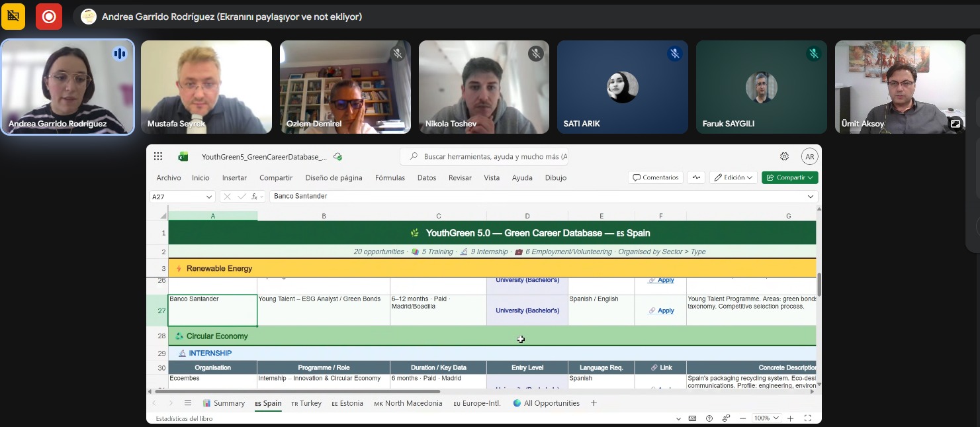
Task: Switch to the Summary sheet tab
Action: (x=224, y=403)
